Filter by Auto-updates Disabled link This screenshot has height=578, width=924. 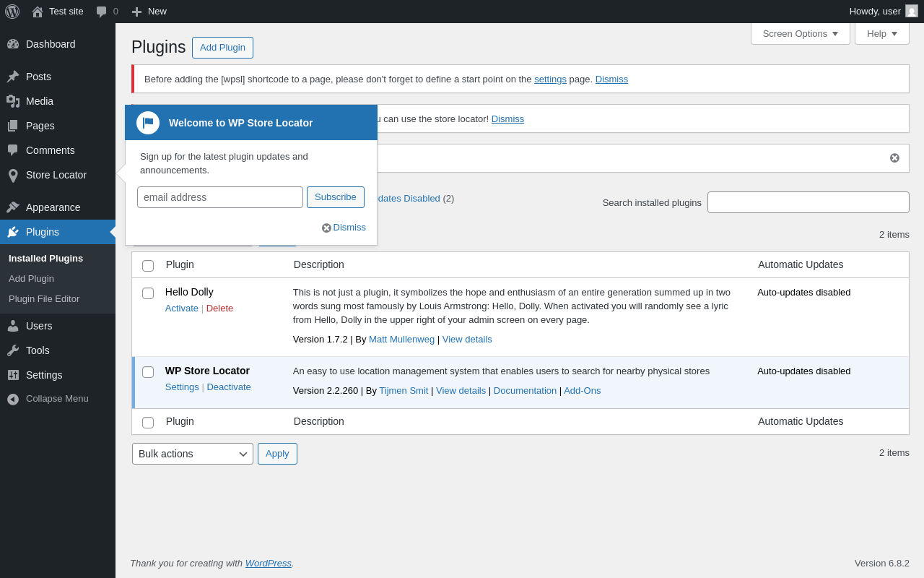[409, 198]
